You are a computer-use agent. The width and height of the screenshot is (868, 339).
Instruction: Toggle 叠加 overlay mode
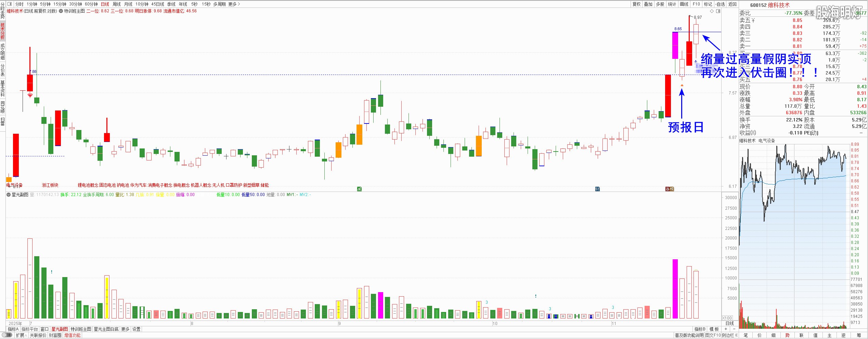tap(648, 4)
